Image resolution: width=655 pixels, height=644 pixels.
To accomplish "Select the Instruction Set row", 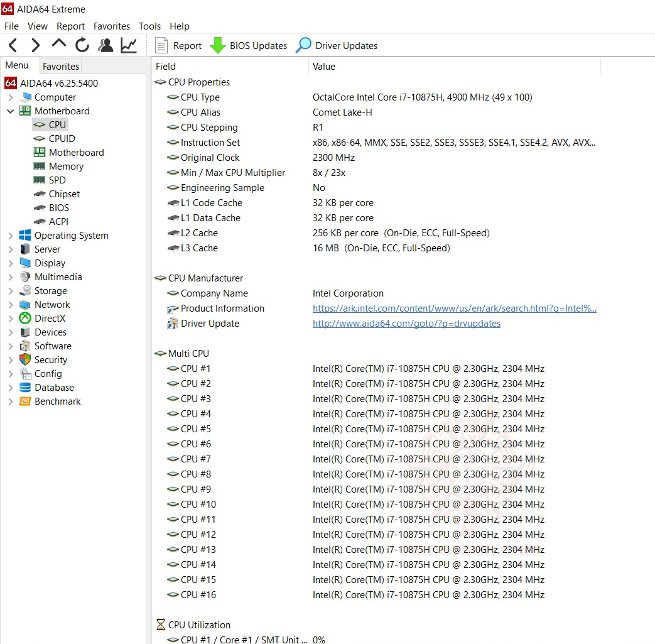I will coord(376,143).
